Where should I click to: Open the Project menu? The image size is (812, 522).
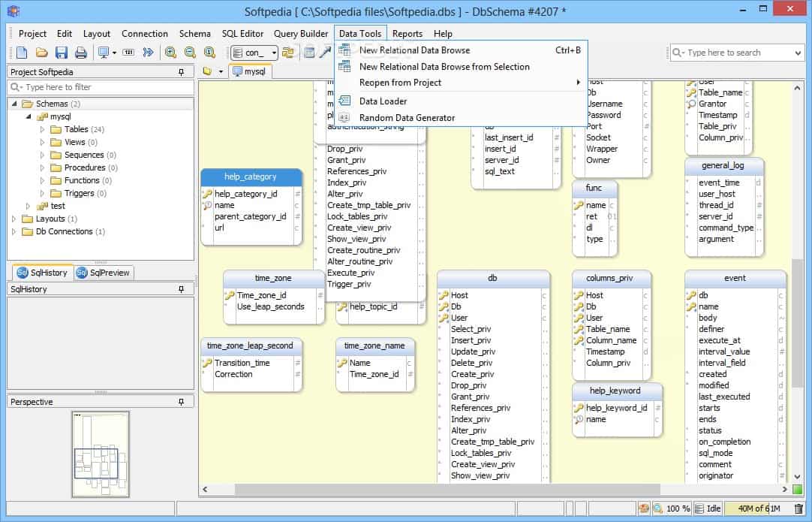[32, 34]
